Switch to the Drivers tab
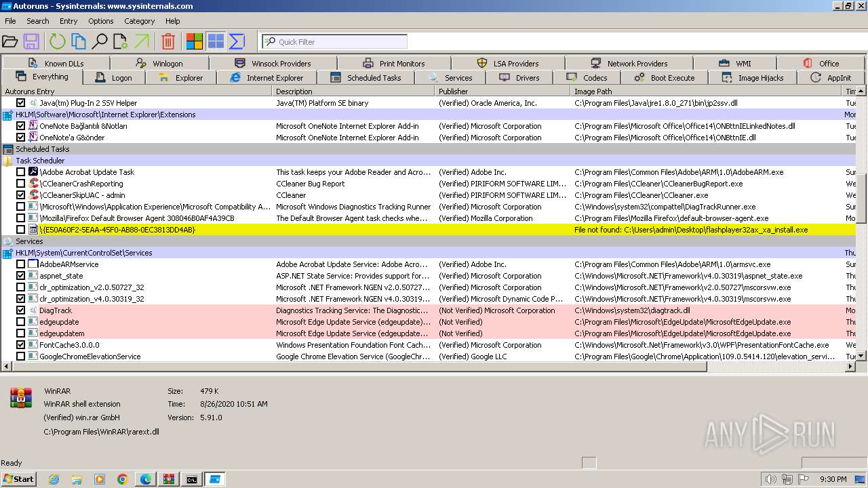This screenshot has height=488, width=868. coord(519,77)
